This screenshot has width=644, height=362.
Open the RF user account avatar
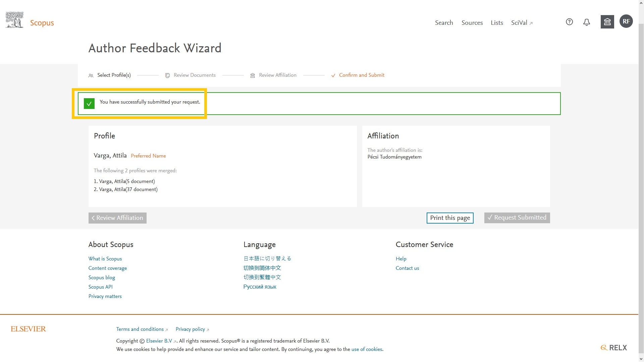point(626,21)
